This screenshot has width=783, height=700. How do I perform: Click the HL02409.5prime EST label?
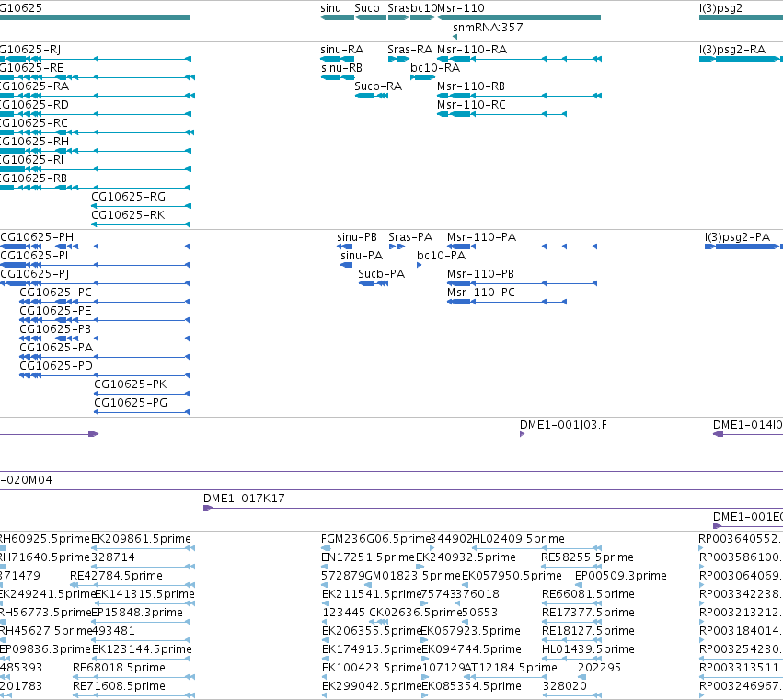(x=518, y=539)
